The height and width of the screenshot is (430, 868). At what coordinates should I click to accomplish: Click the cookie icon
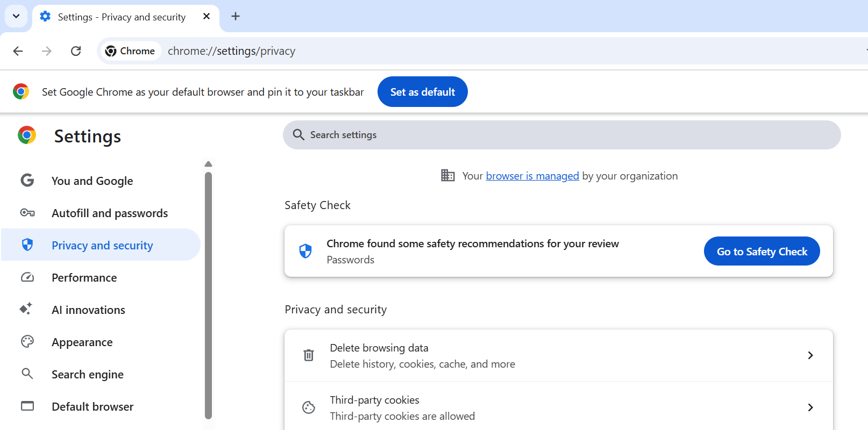click(309, 407)
